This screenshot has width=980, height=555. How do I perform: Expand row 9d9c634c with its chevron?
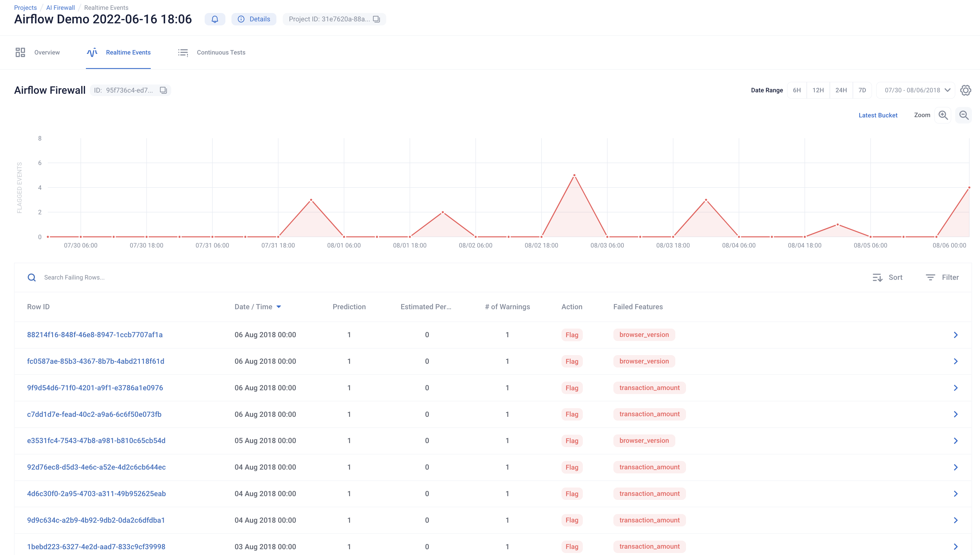955,520
